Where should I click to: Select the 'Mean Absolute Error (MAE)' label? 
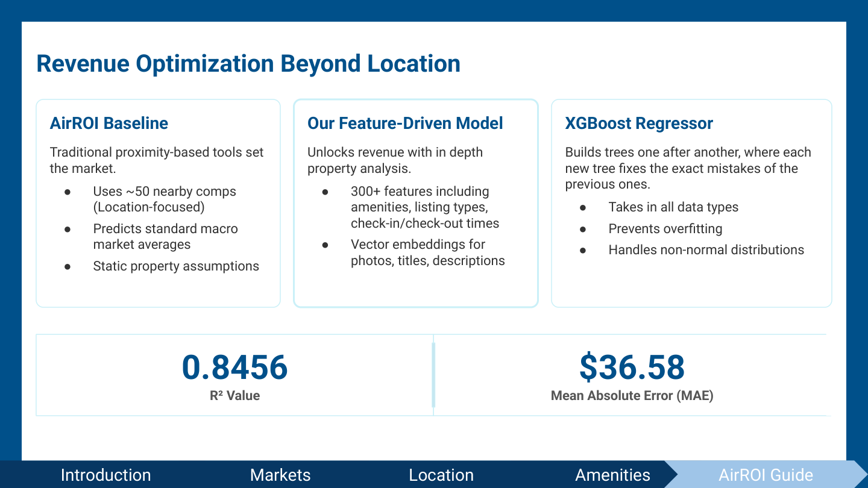[632, 396]
